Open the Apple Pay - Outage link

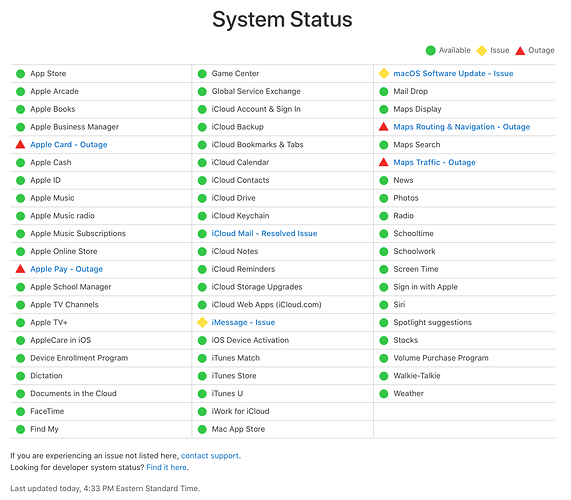(67, 269)
